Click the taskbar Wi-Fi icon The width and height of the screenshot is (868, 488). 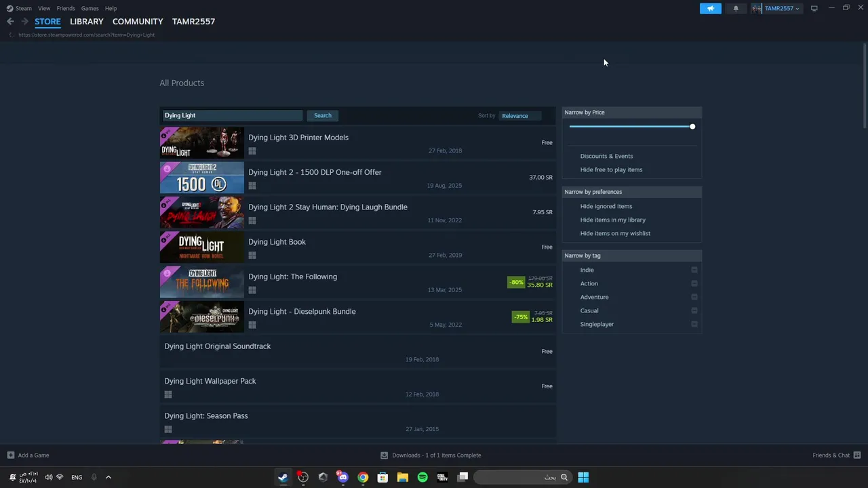point(60,477)
